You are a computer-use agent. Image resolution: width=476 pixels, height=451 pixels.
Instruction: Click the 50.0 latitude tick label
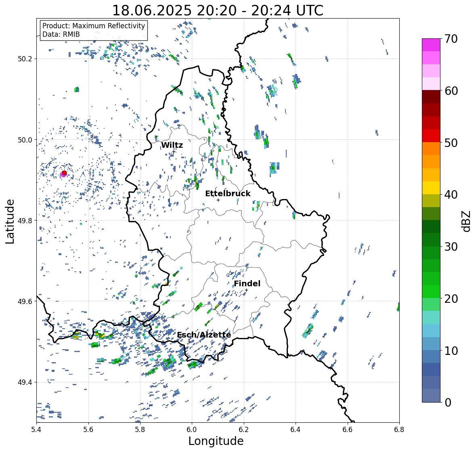[25, 140]
